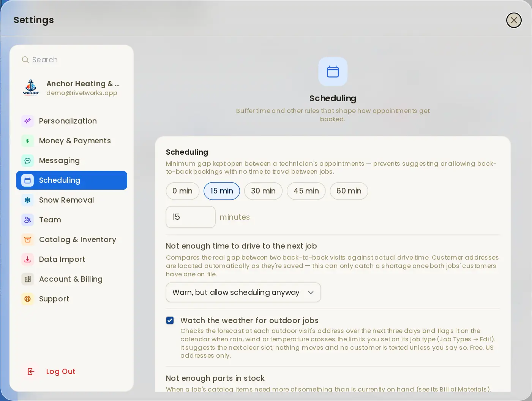The height and width of the screenshot is (401, 532).
Task: Click the Personalization sparkle icon
Action: pyautogui.click(x=28, y=121)
